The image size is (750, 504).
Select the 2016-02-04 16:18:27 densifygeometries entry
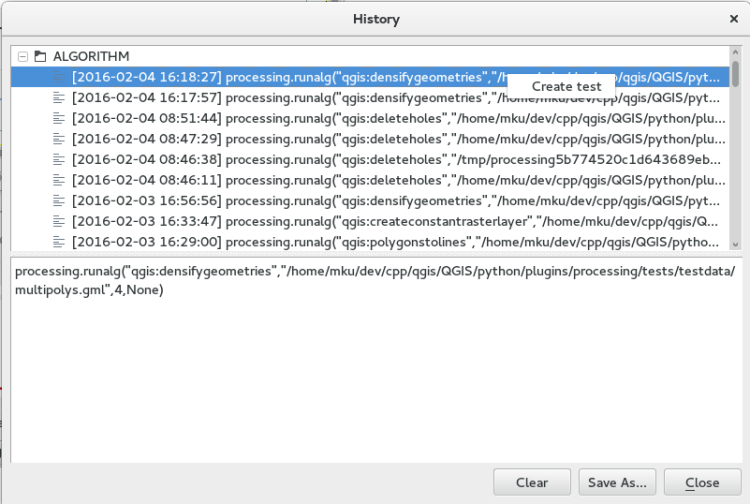tap(370, 77)
